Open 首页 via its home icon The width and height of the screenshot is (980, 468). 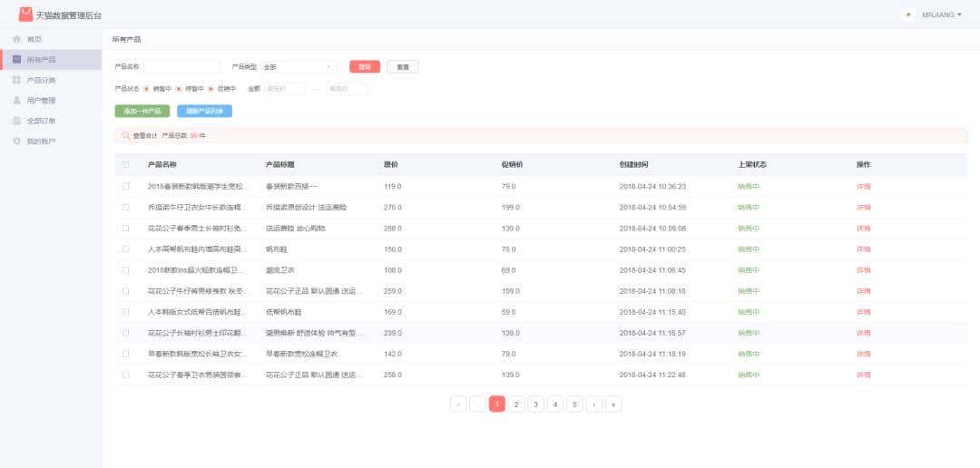[17, 39]
